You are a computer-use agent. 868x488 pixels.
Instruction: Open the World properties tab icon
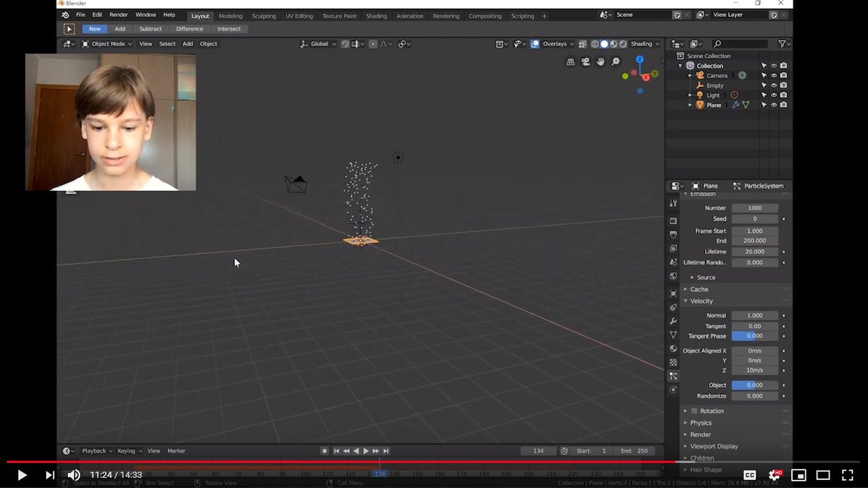(673, 275)
